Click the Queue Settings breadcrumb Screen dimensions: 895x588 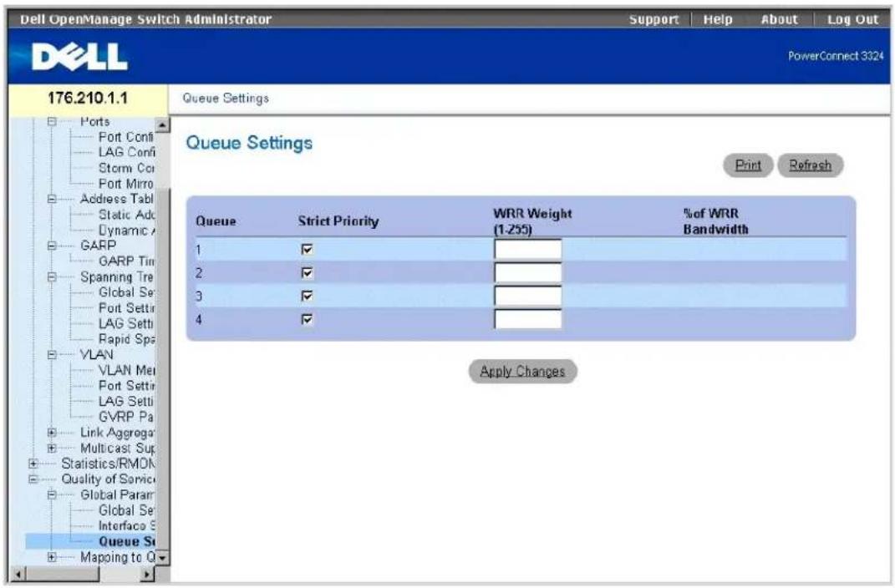point(226,98)
